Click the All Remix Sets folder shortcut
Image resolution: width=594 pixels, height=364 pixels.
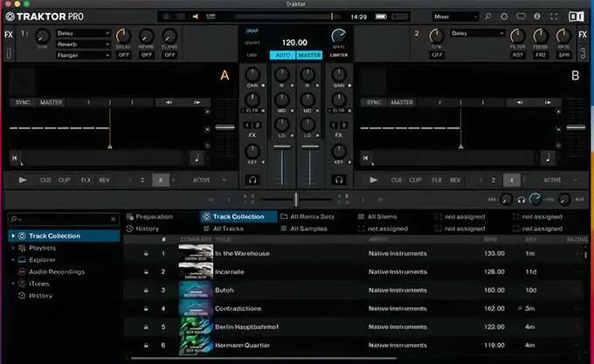(x=313, y=216)
